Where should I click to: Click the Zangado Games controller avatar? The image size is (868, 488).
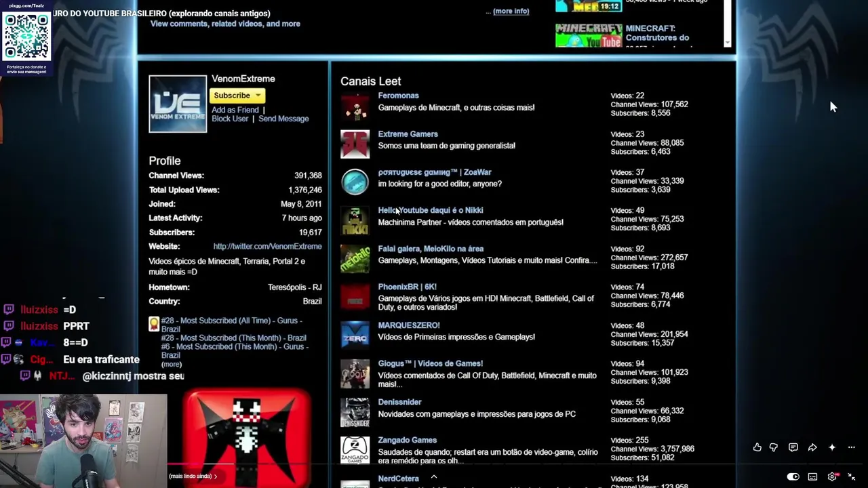pyautogui.click(x=355, y=450)
